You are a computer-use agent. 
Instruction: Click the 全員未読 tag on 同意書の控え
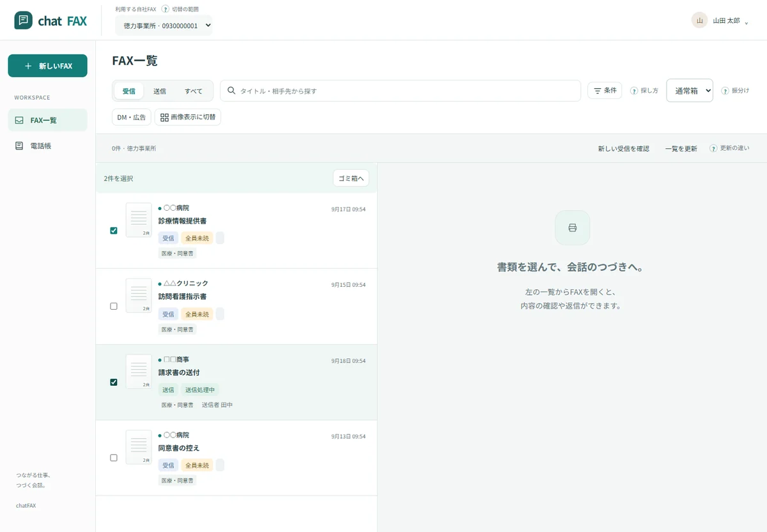(x=197, y=466)
